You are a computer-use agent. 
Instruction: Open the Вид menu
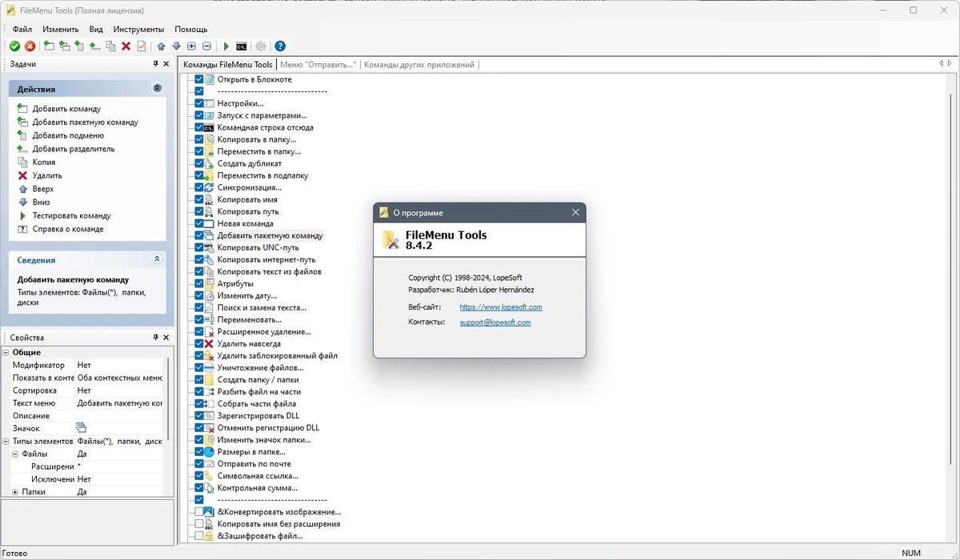click(x=96, y=29)
